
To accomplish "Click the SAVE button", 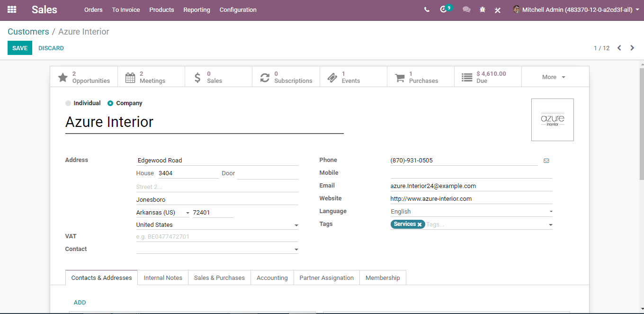I will (20, 48).
